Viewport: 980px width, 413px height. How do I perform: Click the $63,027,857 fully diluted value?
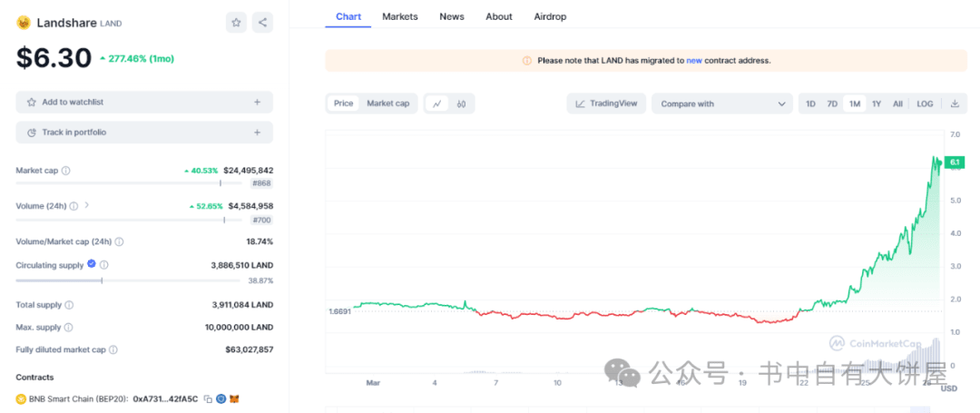coord(250,349)
